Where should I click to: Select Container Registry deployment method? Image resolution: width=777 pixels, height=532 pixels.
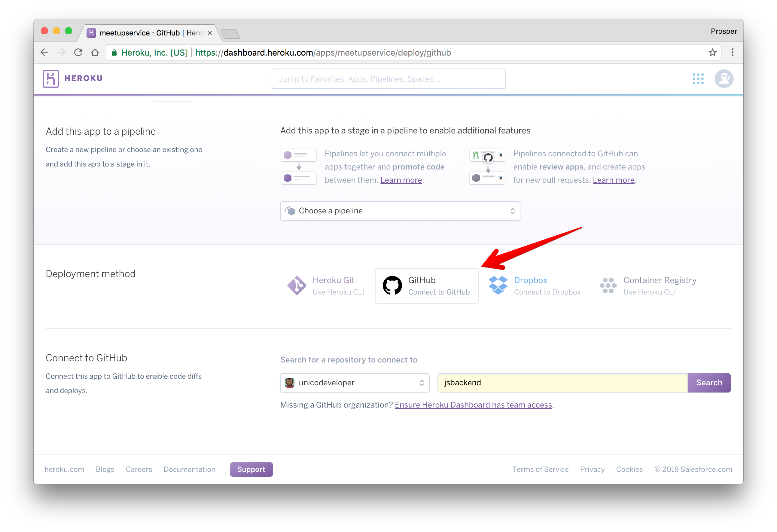tap(648, 286)
